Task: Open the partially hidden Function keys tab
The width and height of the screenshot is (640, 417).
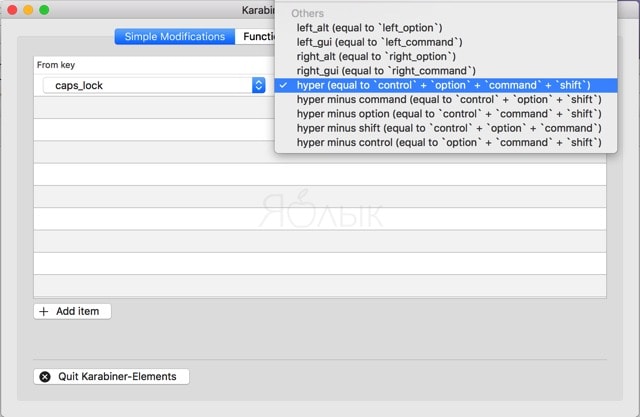Action: click(256, 37)
